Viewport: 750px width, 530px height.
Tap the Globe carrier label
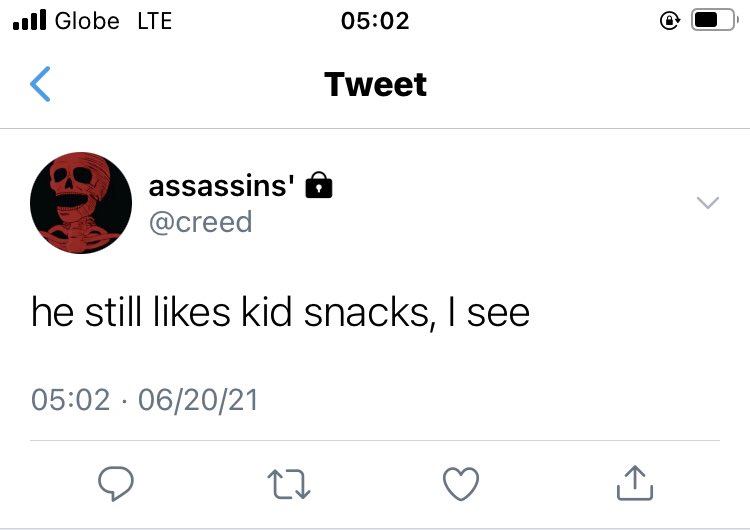(87, 21)
